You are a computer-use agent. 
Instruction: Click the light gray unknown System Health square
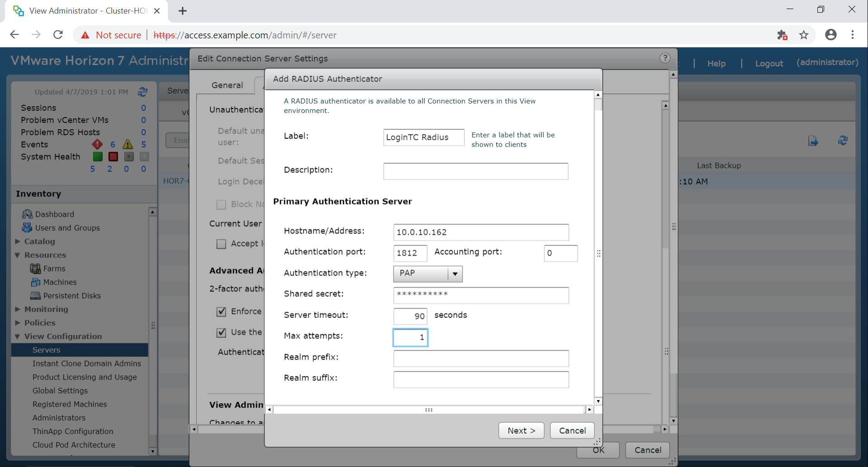(144, 156)
